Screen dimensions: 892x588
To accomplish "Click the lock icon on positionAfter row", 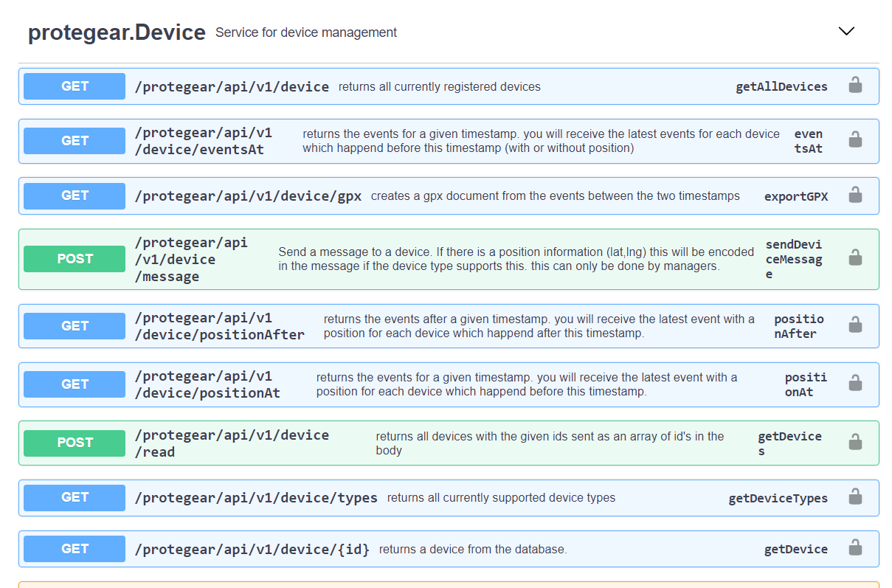I will pos(855,325).
